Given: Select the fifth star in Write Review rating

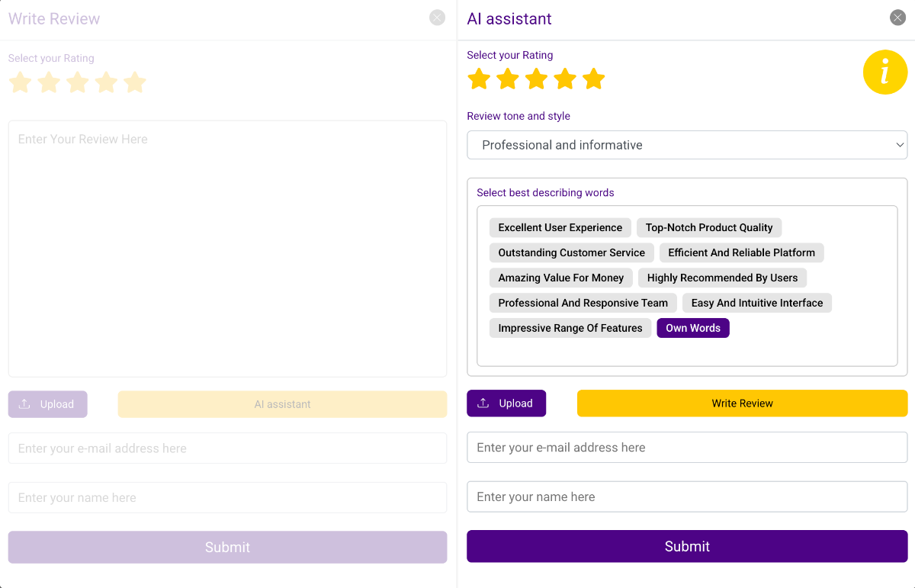Looking at the screenshot, I should coord(135,82).
